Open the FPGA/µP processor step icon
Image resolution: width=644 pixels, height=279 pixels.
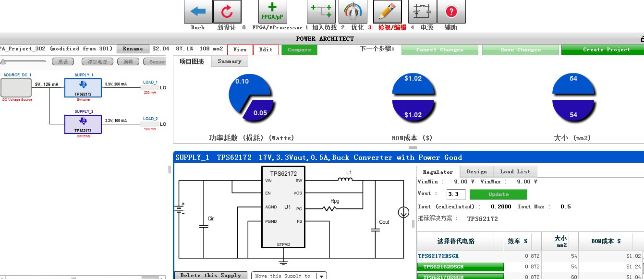[272, 12]
